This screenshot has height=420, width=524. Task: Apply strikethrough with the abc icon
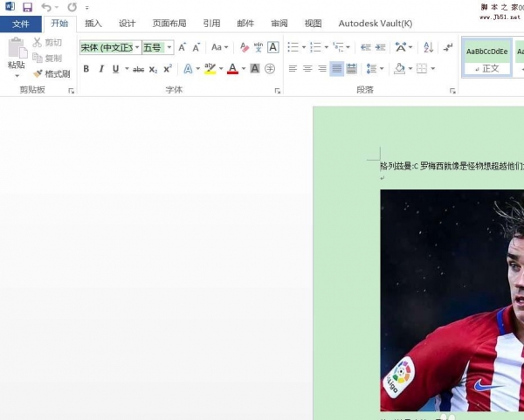pyautogui.click(x=138, y=69)
